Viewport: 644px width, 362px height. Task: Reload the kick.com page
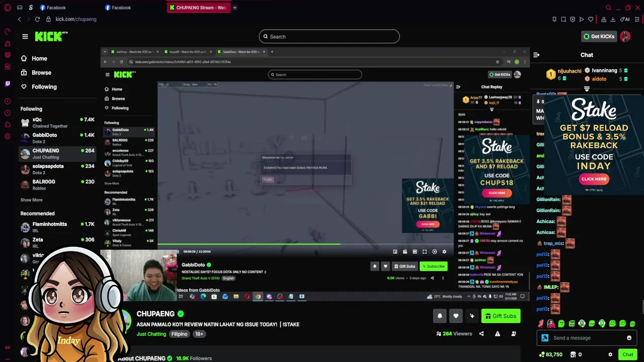pos(37,19)
